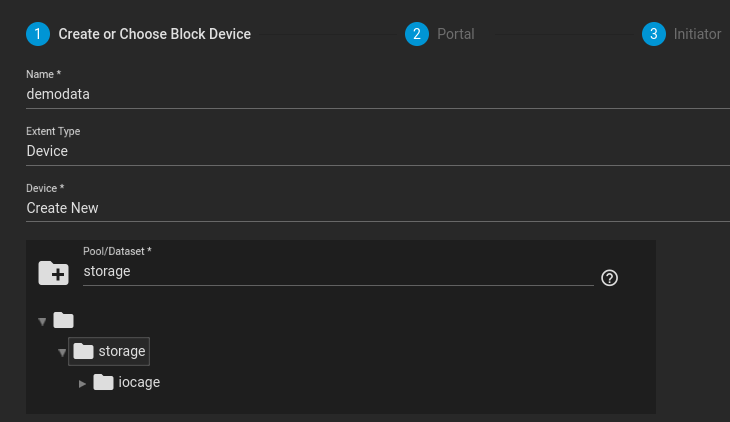Collapse the storage dataset node
The image size is (730, 422).
pos(62,353)
